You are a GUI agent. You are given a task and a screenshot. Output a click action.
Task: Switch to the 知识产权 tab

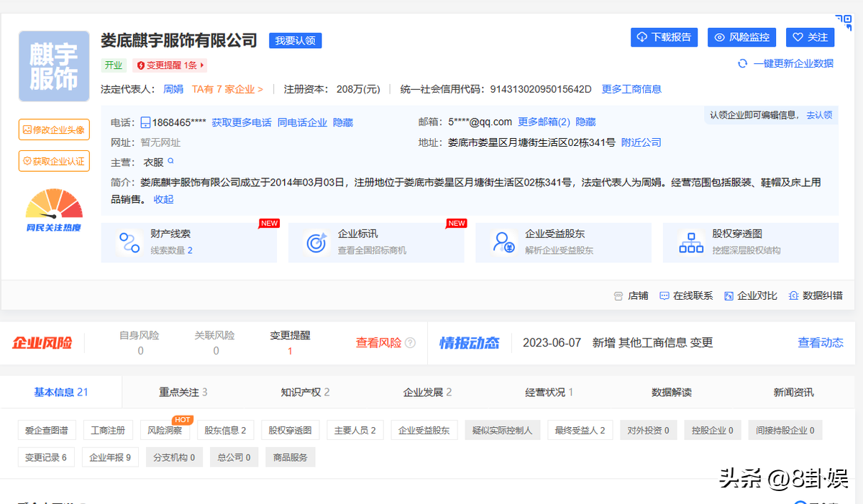click(x=303, y=392)
